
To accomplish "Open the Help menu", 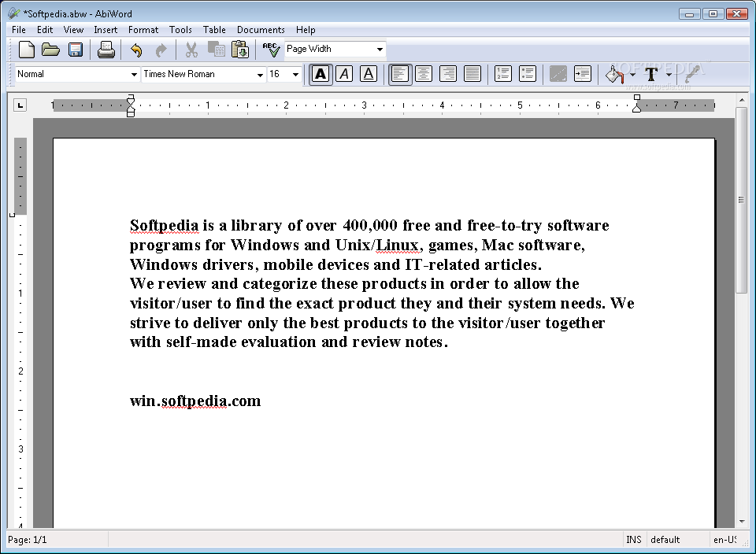I will coord(306,30).
